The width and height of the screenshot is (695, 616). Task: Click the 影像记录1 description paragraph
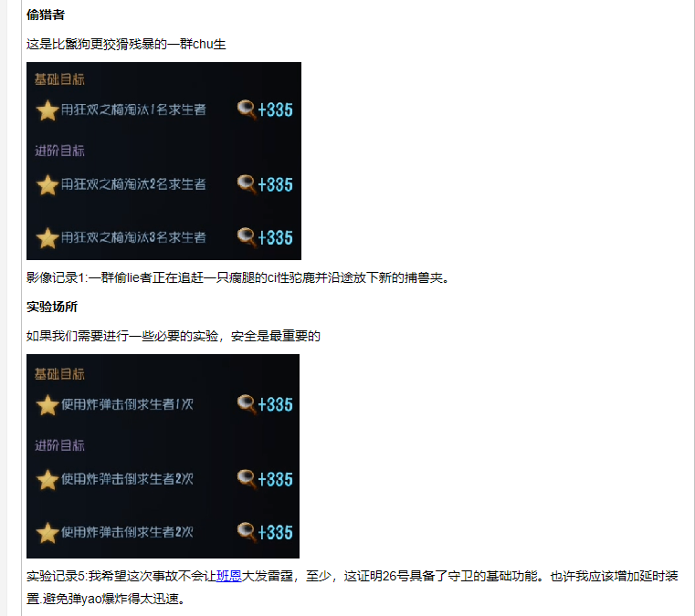(239, 277)
